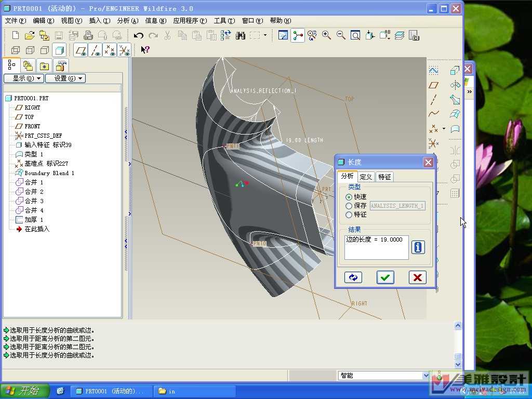Select the 保存 radio option
Image resolution: width=532 pixels, height=399 pixels.
click(x=349, y=206)
